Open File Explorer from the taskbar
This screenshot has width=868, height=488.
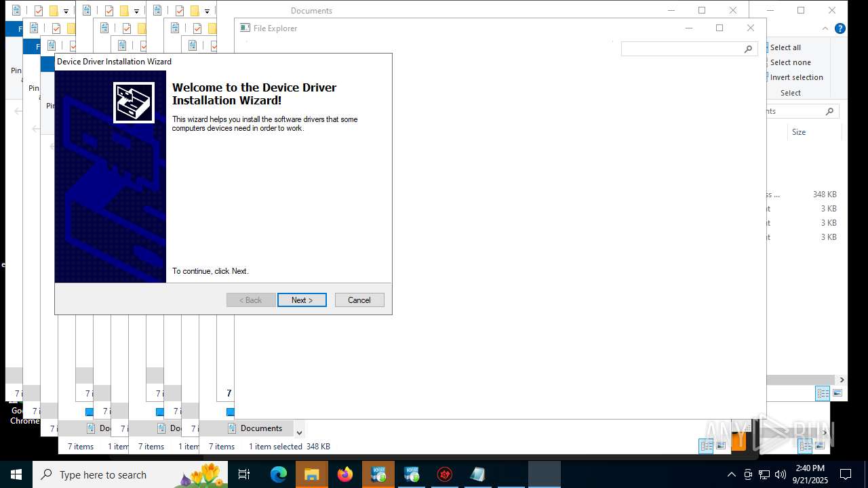click(x=312, y=474)
